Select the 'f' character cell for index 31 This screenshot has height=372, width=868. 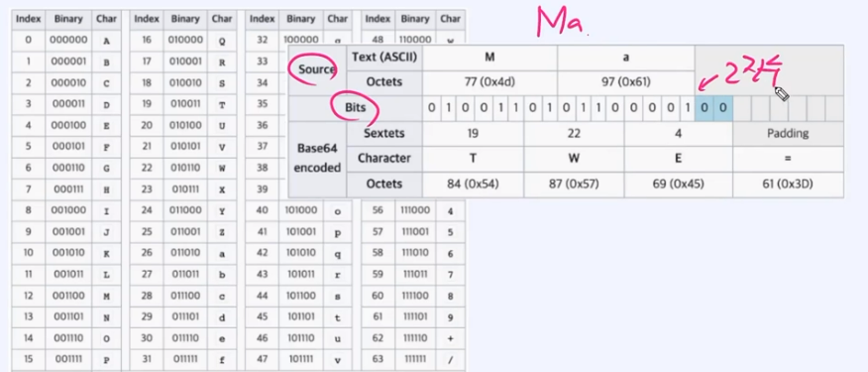(x=222, y=359)
